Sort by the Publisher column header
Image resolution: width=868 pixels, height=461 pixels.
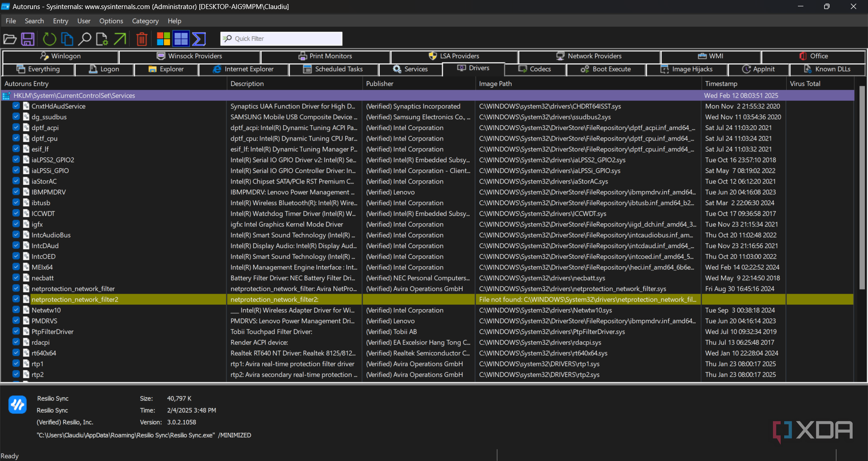[418, 84]
